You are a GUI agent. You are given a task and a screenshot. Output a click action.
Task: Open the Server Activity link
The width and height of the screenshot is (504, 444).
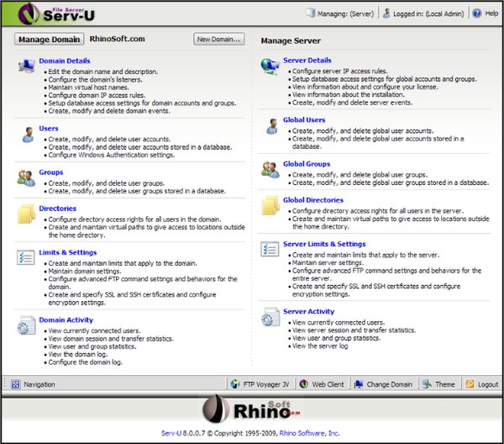(308, 311)
